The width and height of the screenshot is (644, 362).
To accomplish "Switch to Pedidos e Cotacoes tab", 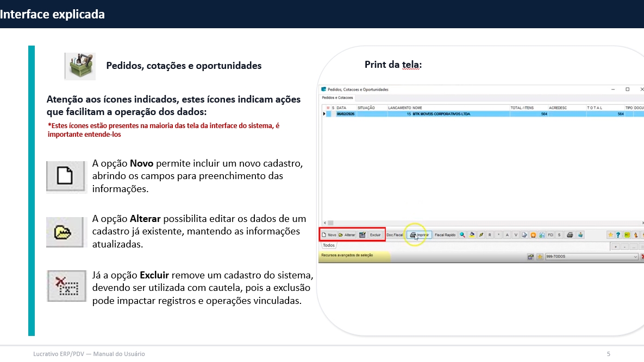I will 337,98.
